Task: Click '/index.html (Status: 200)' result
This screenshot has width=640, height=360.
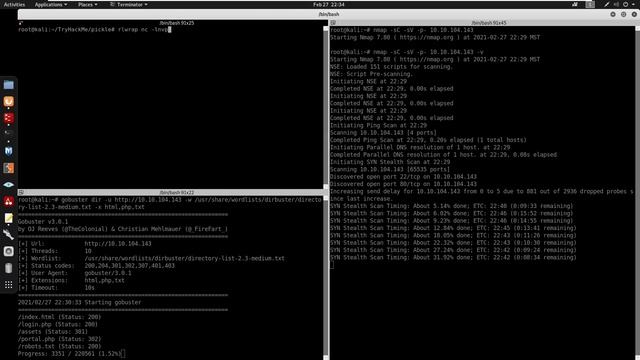Action: point(59,317)
